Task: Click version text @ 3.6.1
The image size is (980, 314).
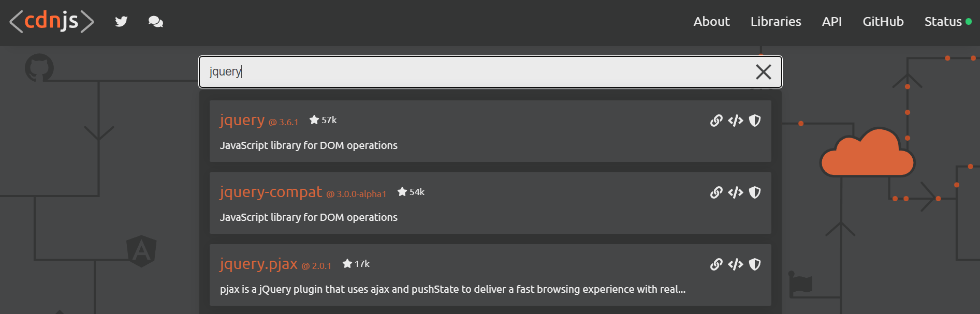Action: point(283,122)
